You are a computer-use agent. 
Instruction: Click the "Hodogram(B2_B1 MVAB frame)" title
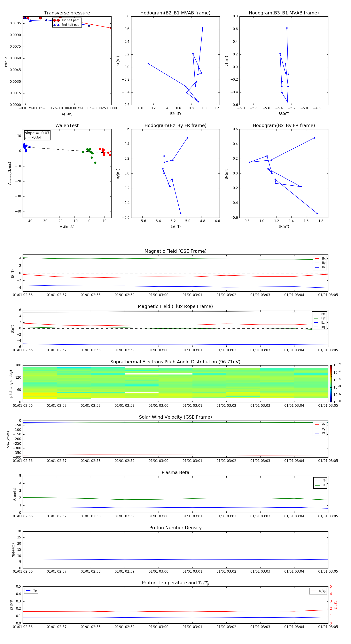(175, 13)
